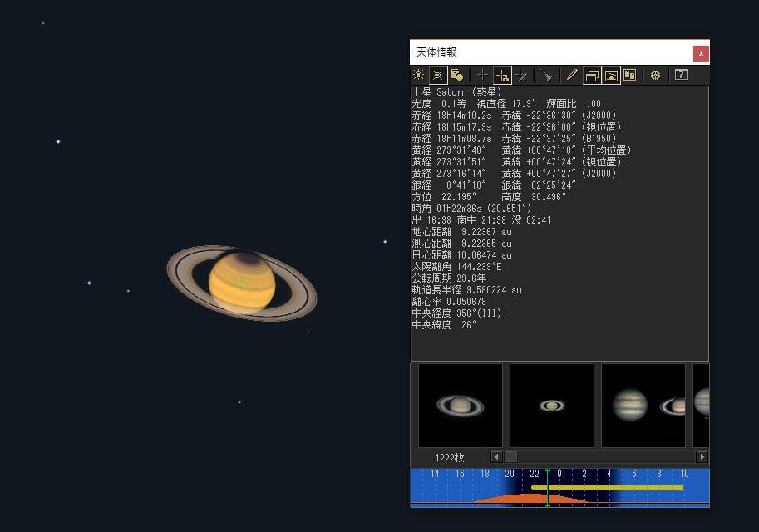Toggle the crosshair with lock icon

pos(502,75)
